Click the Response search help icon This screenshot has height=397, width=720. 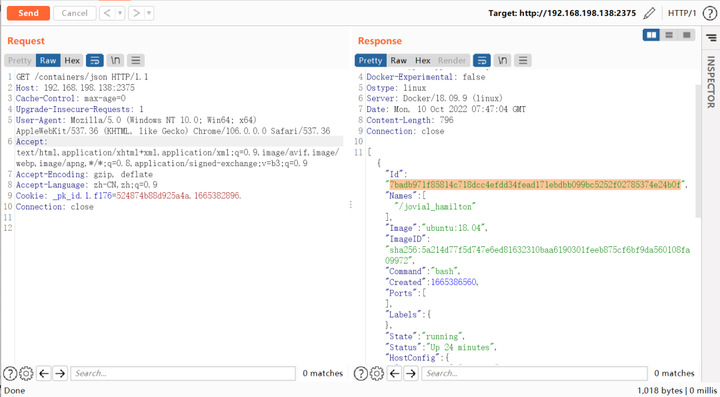(x=361, y=373)
